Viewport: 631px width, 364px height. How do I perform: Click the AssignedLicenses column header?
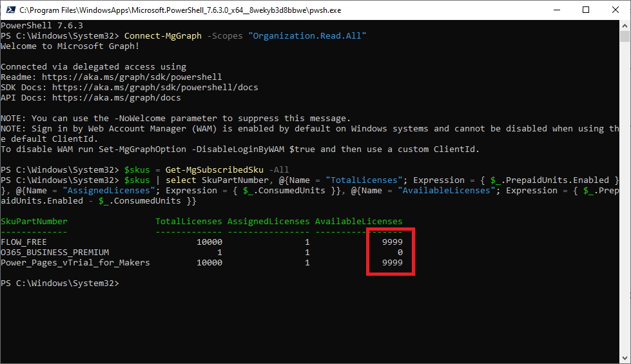[268, 221]
